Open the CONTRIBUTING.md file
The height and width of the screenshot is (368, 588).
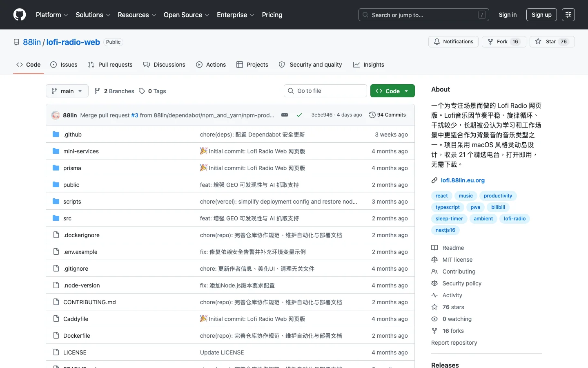click(x=89, y=302)
